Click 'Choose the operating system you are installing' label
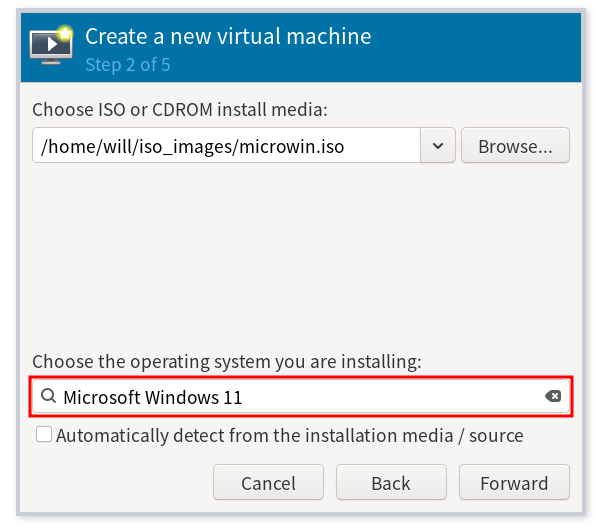Screen dimensions: 606x530 click(227, 361)
